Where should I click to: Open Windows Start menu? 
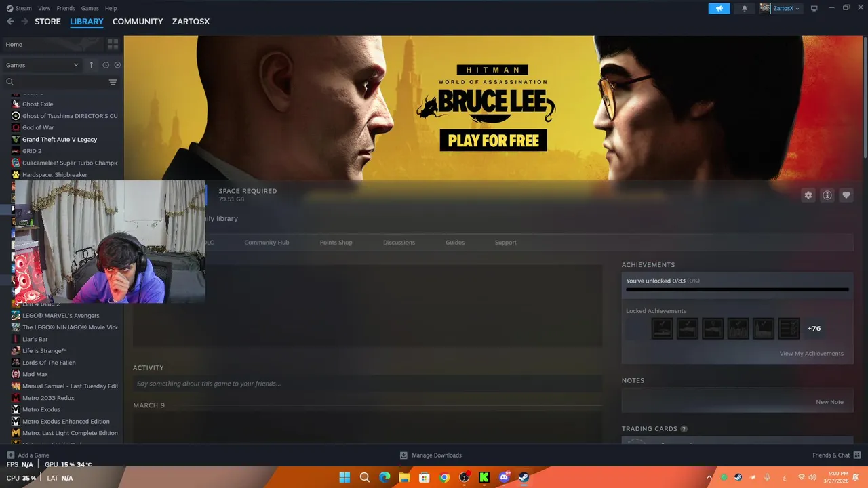(x=344, y=477)
